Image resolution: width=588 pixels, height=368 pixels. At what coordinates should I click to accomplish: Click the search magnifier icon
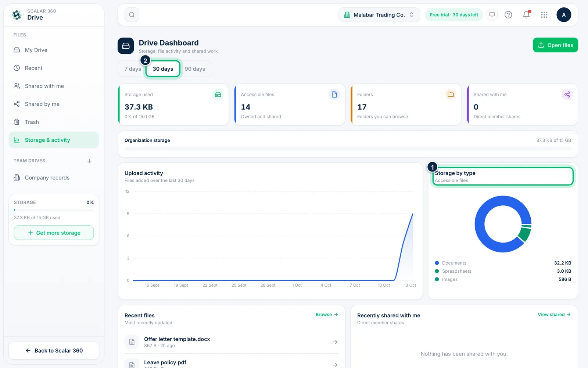click(132, 15)
